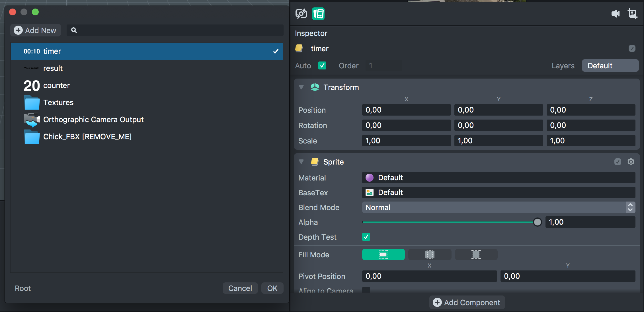Click the Alpha slider handle
644x312 pixels.
537,222
